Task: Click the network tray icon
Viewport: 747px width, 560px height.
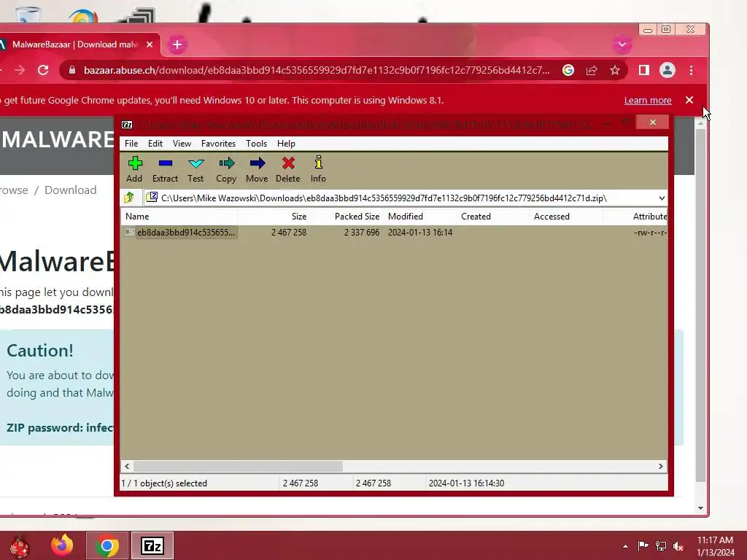Action: tap(661, 545)
